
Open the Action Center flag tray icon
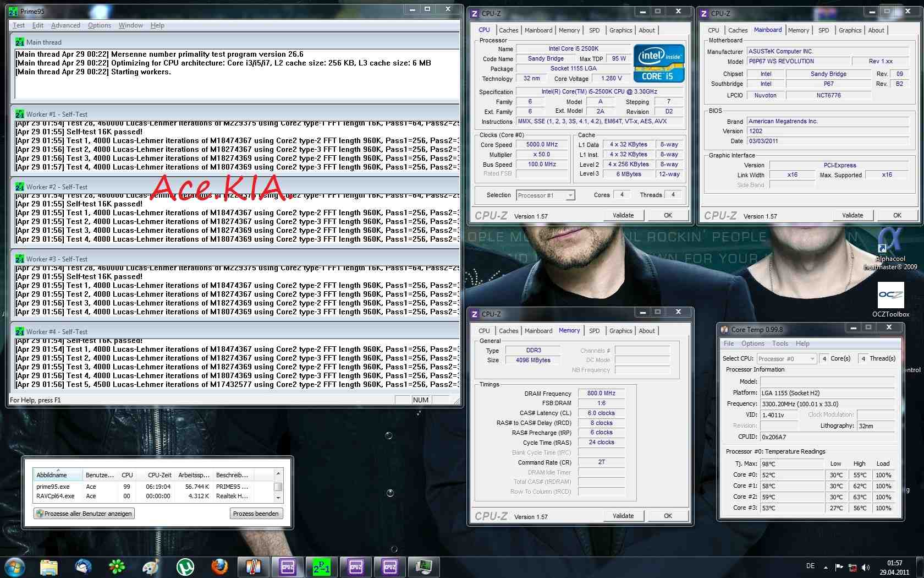coord(839,567)
